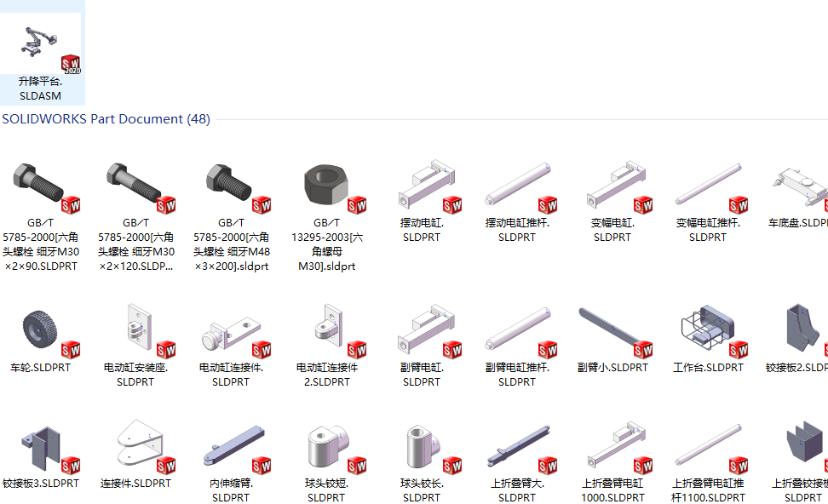Select the 车轮.SLDPRT wheel part
828x504 pixels.
click(41, 338)
